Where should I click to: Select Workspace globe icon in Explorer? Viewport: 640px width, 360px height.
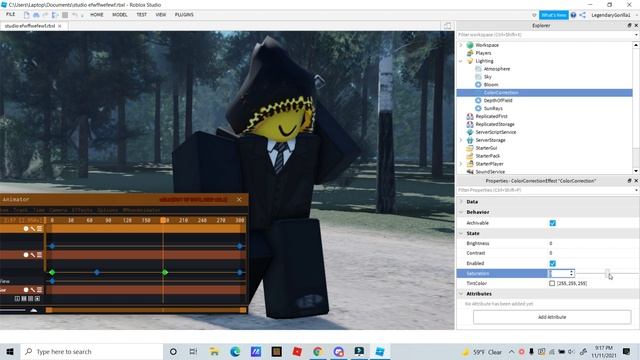[x=470, y=45]
